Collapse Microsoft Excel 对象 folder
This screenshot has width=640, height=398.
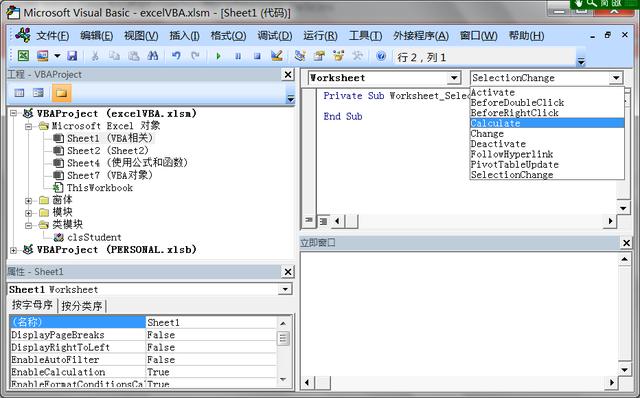point(29,126)
